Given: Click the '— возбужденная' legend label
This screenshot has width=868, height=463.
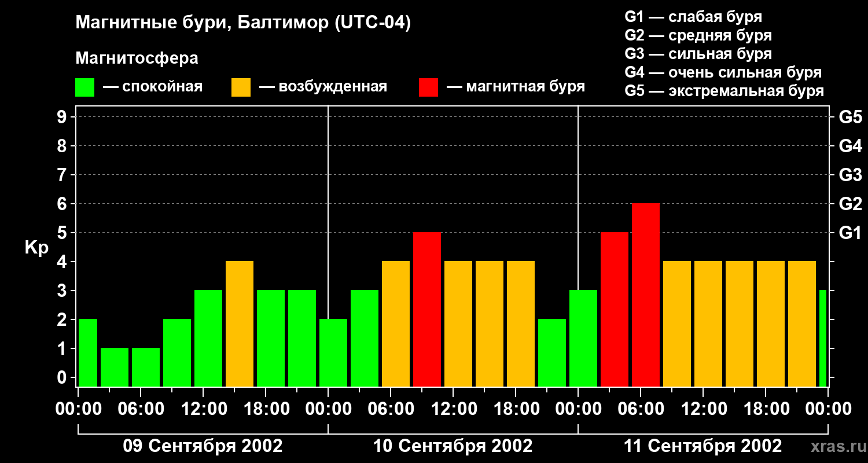Looking at the screenshot, I should click(x=323, y=87).
